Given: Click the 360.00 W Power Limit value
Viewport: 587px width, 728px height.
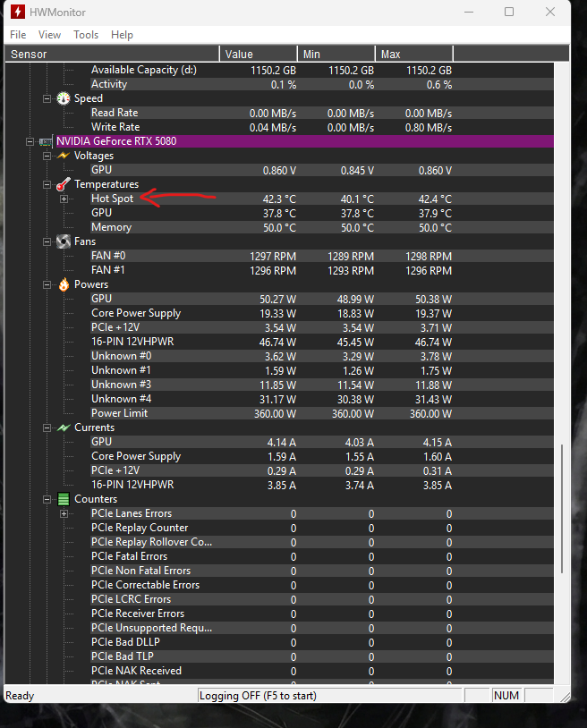Looking at the screenshot, I should [275, 414].
